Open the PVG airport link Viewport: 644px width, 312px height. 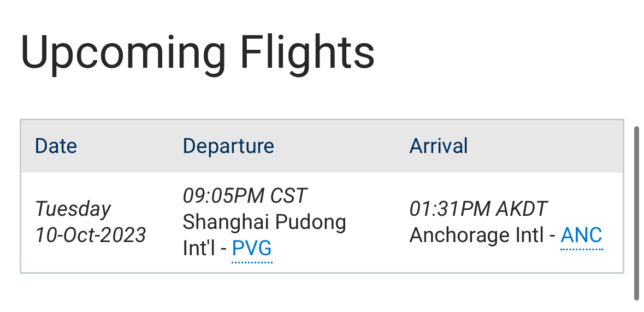252,249
